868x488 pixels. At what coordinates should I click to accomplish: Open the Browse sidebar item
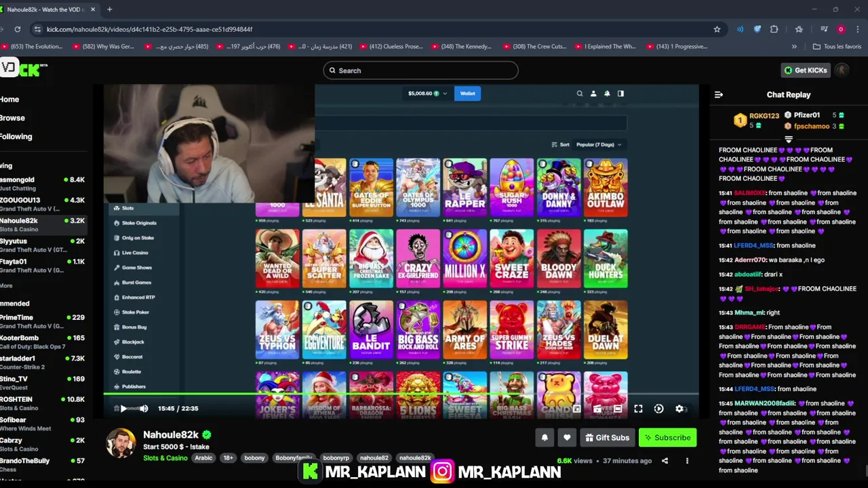pos(12,118)
